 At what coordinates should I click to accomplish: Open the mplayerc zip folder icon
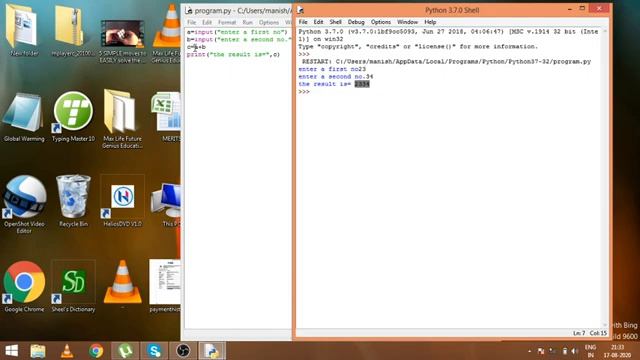pos(73,29)
